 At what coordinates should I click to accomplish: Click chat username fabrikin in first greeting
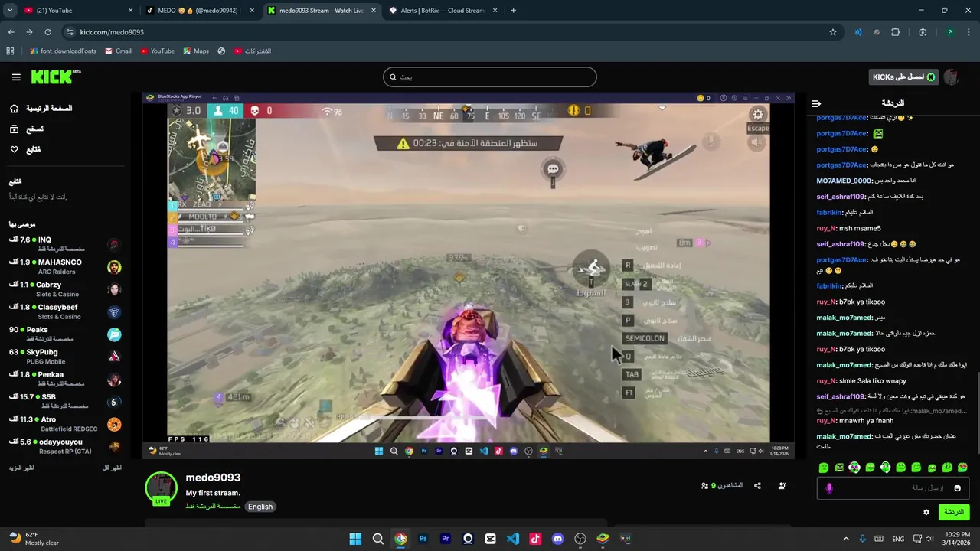tap(830, 212)
